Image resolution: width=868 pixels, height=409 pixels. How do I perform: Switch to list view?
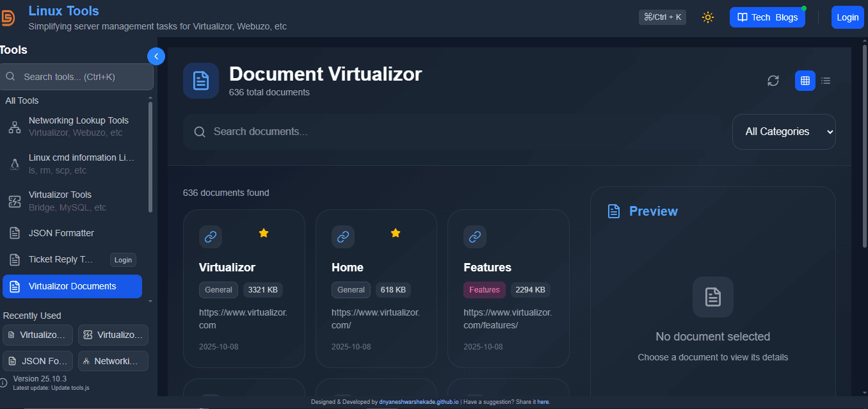pos(826,81)
